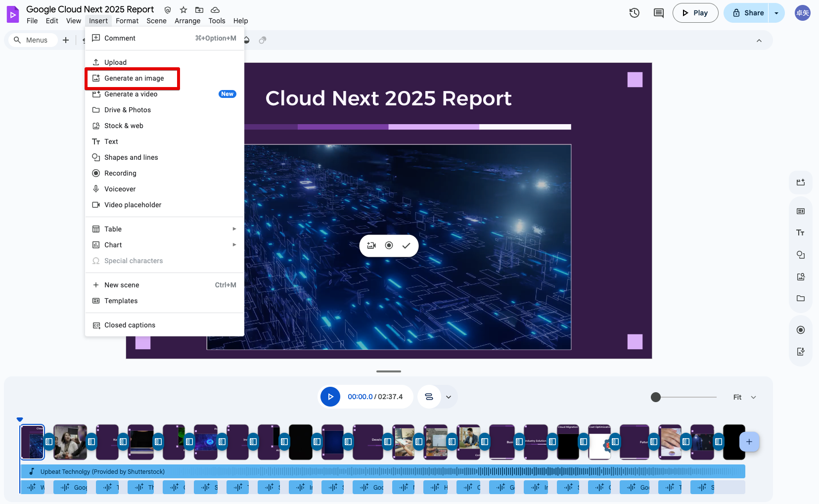Choose Voiceover from the Insert menu
The height and width of the screenshot is (504, 819).
click(x=120, y=189)
